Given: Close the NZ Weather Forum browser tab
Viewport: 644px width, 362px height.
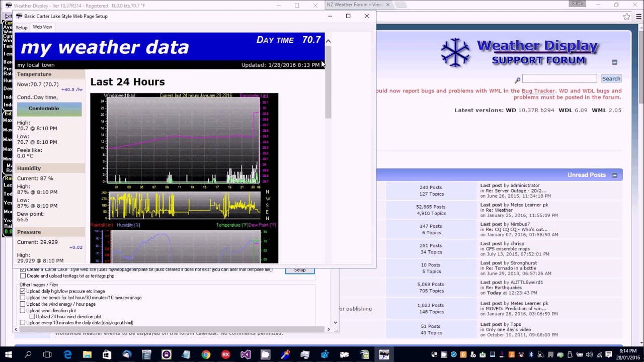Looking at the screenshot, I should pos(387,5).
